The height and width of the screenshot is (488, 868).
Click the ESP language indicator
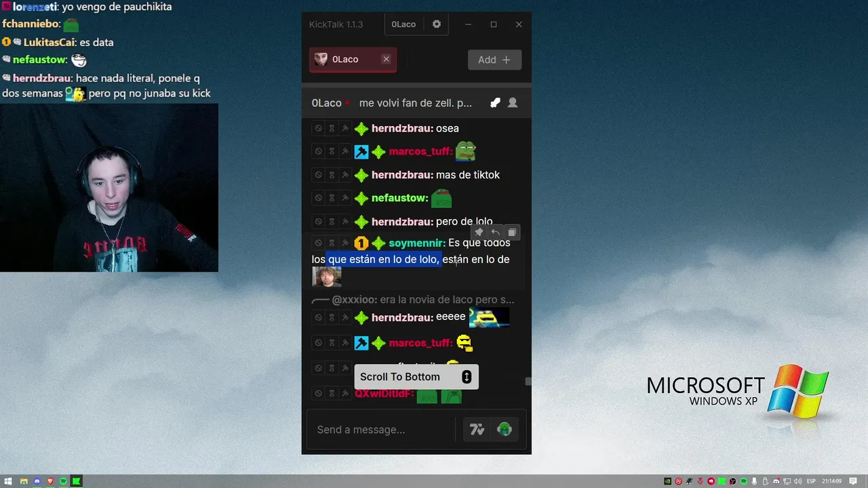coord(811,481)
